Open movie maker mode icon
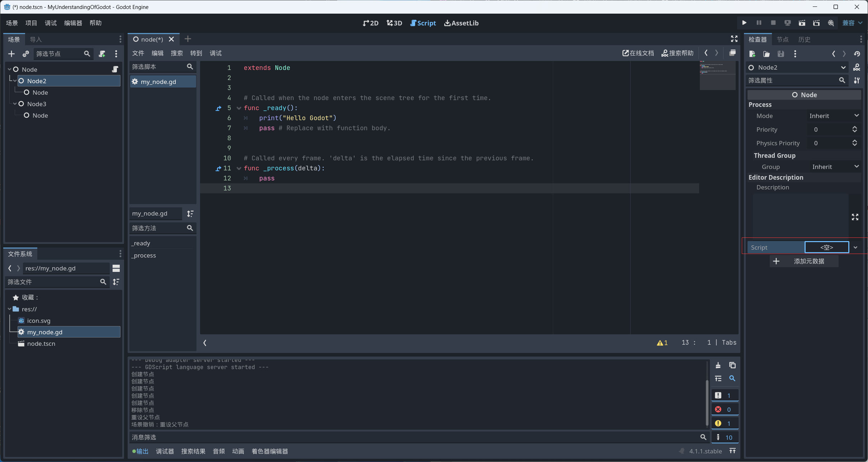 click(x=831, y=23)
